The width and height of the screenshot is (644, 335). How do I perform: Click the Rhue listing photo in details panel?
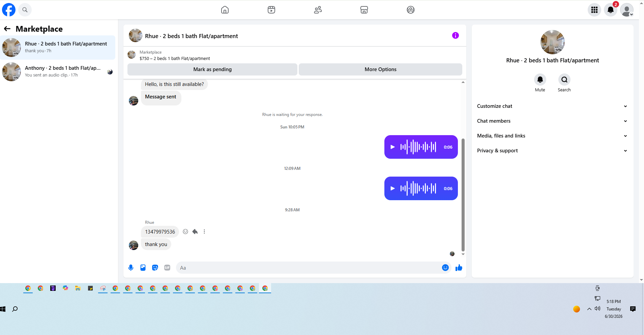552,42
